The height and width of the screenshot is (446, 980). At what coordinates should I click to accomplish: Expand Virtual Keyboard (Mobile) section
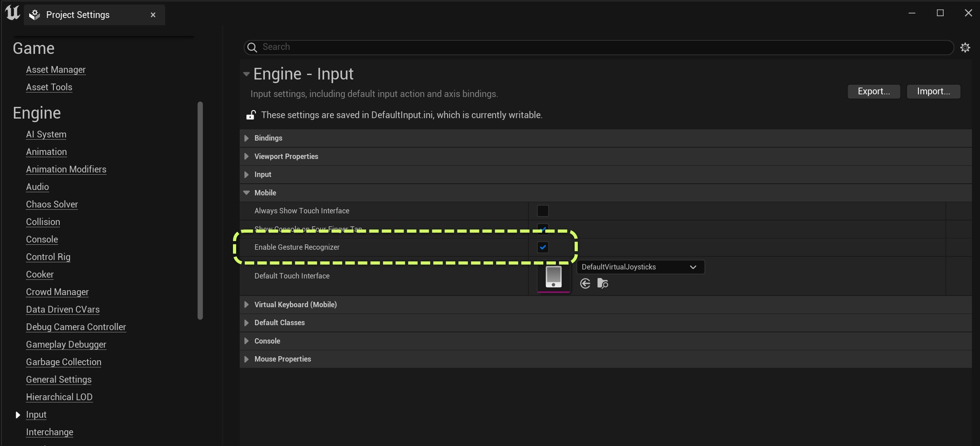[x=246, y=305]
